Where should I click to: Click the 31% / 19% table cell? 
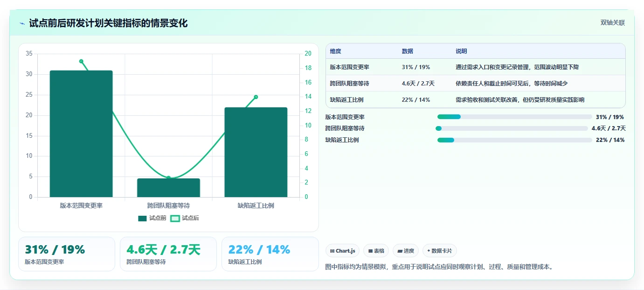415,67
